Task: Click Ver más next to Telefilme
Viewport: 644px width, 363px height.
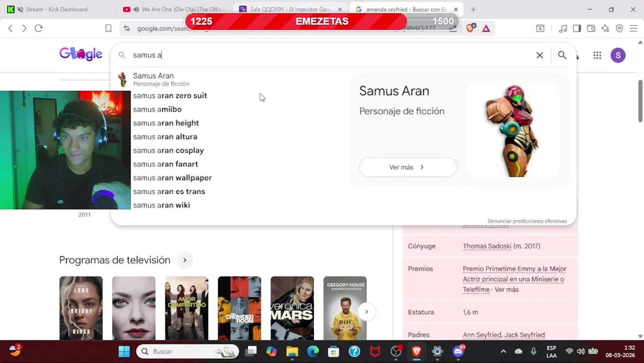Action: point(506,290)
